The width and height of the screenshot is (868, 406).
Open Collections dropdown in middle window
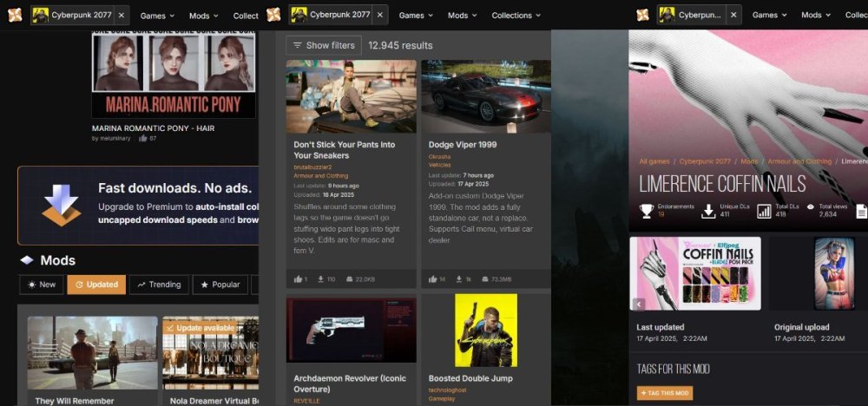point(516,16)
